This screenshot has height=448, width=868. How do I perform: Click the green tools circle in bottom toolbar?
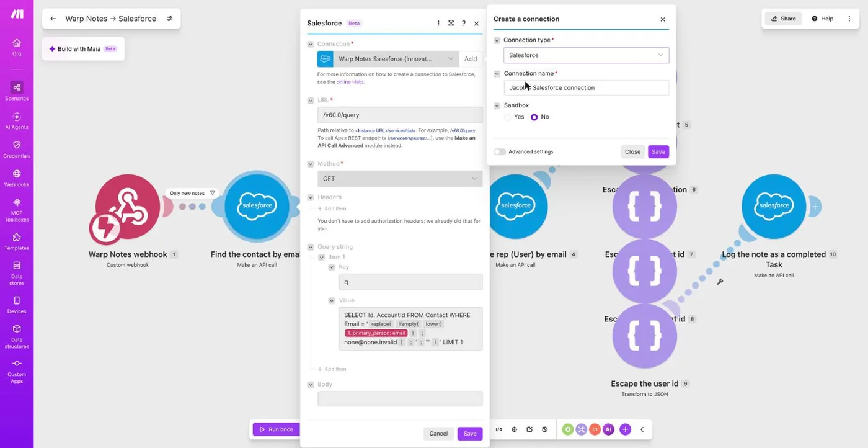pos(567,429)
